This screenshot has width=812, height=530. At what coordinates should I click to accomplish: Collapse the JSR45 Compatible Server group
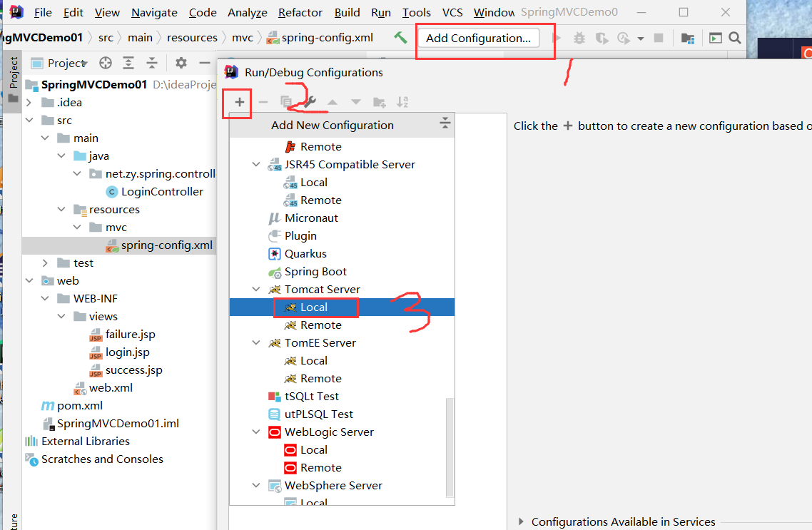pyautogui.click(x=256, y=165)
